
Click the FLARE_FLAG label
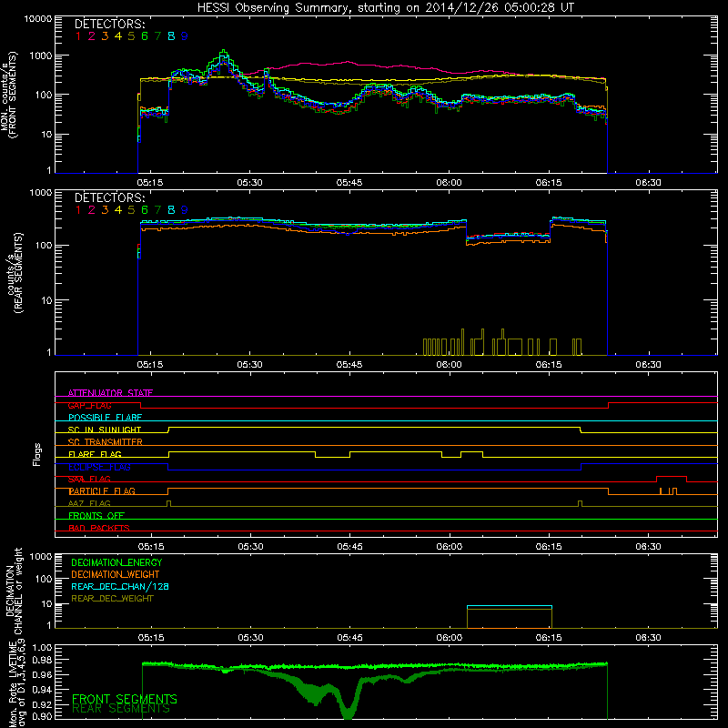coord(95,454)
